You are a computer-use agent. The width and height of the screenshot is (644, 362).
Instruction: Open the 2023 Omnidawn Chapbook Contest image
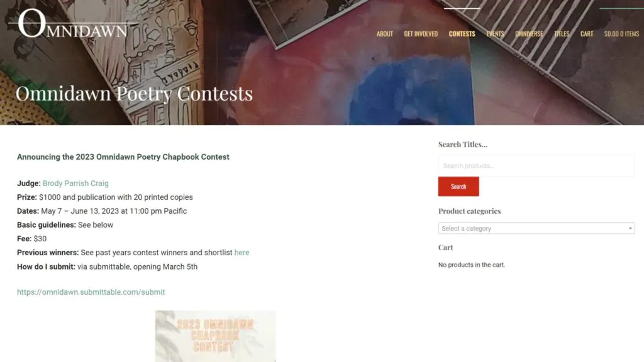(216, 336)
